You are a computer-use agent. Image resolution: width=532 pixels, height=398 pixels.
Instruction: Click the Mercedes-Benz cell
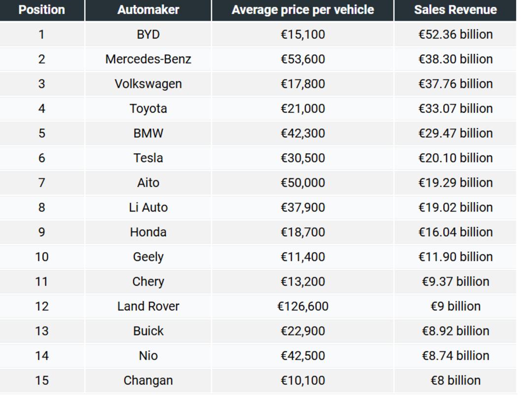[x=148, y=59]
